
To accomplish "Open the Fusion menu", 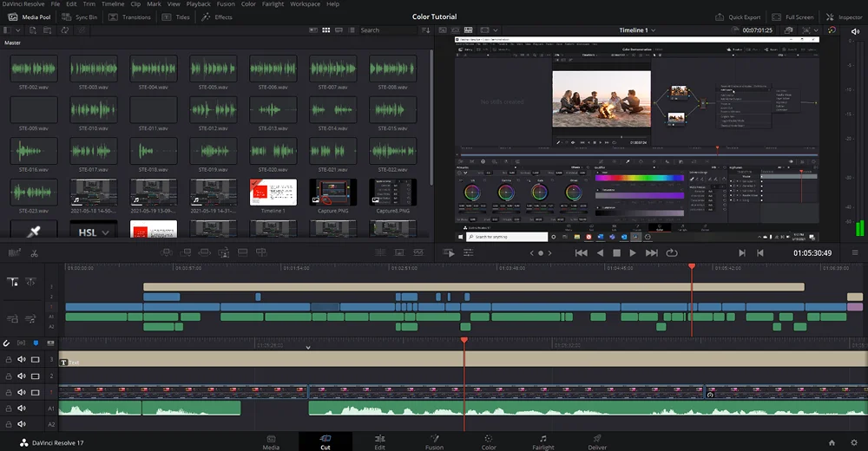I will [x=226, y=3].
